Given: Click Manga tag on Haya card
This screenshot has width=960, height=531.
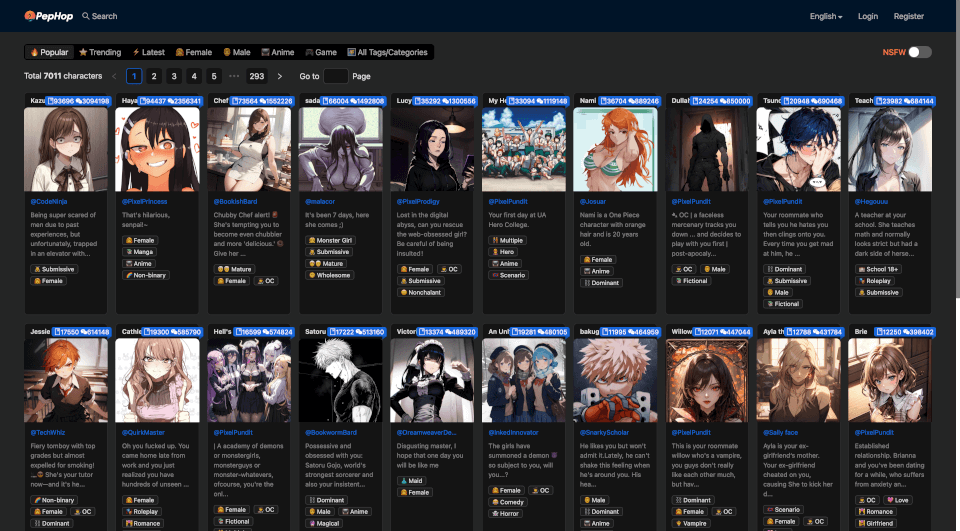Looking at the screenshot, I should pos(140,252).
